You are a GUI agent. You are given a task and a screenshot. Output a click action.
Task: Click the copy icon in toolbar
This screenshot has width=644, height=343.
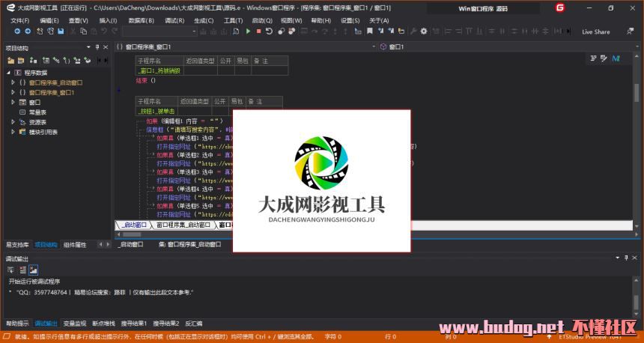[x=83, y=31]
